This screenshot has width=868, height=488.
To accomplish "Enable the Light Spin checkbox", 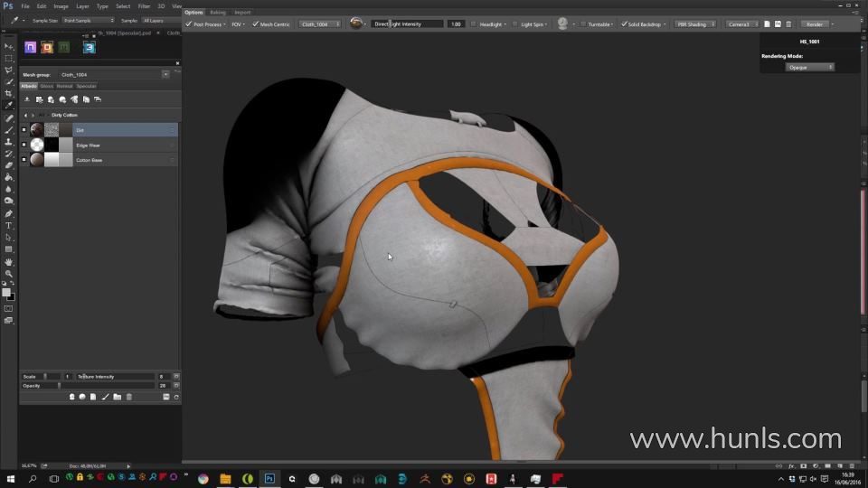I will 514,24.
